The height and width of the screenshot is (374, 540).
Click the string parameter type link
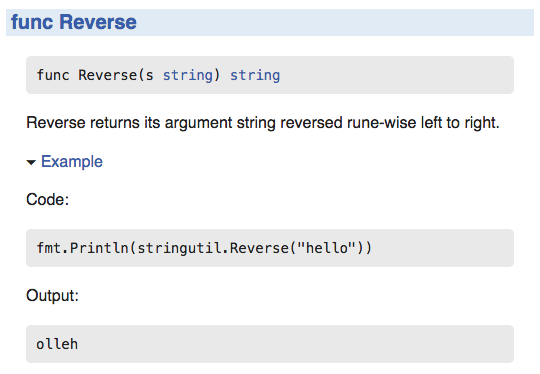[188, 75]
